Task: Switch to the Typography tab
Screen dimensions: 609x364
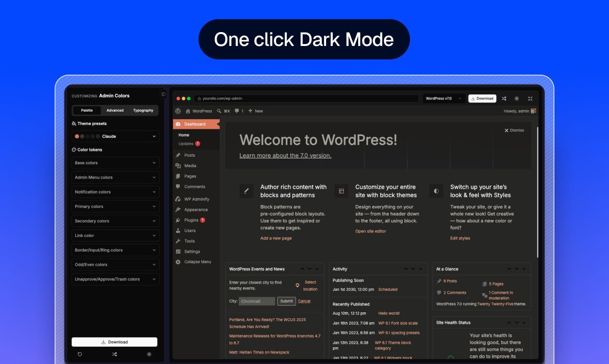Action: tap(143, 110)
